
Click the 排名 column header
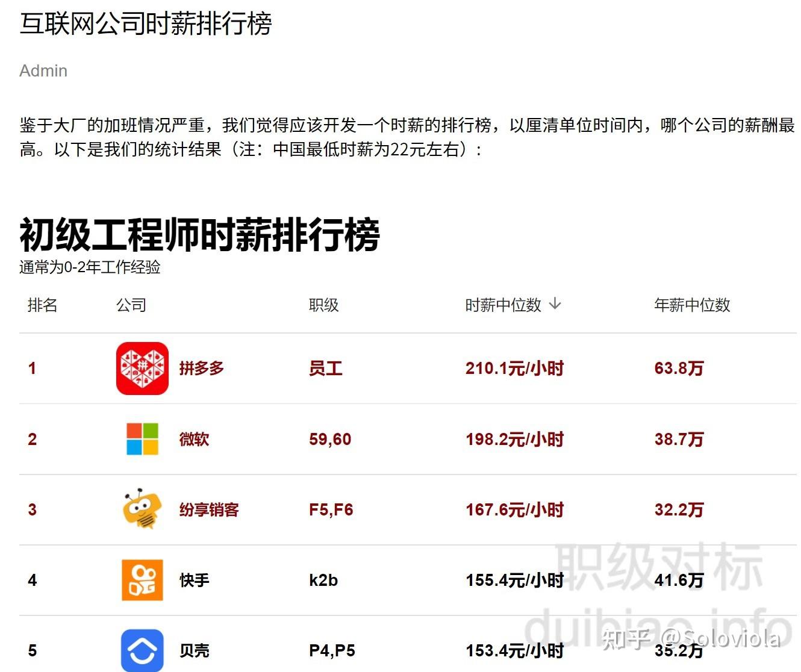pos(43,305)
